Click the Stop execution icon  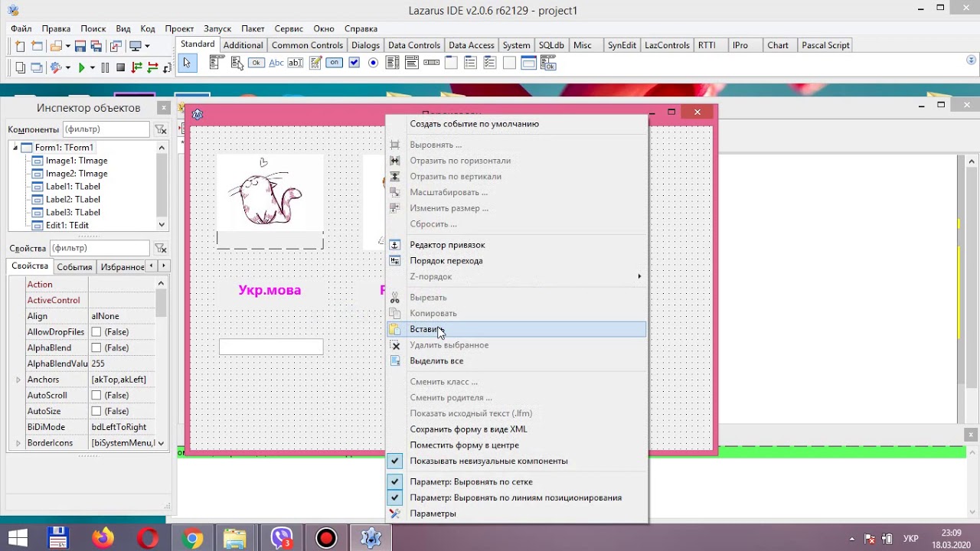[121, 67]
